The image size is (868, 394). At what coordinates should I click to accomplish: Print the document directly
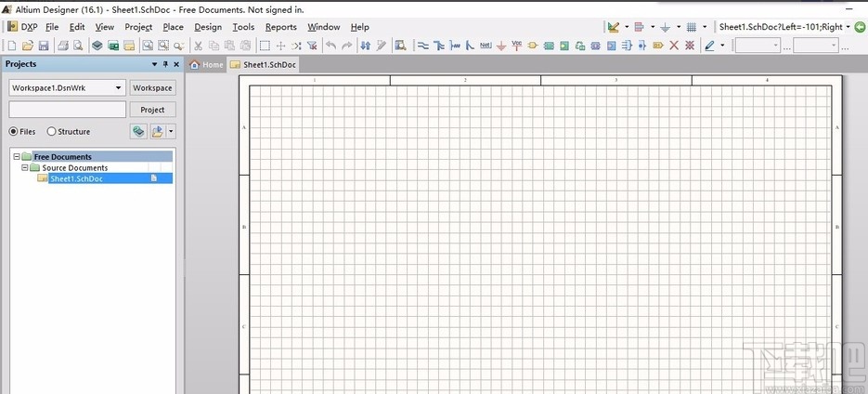click(63, 46)
